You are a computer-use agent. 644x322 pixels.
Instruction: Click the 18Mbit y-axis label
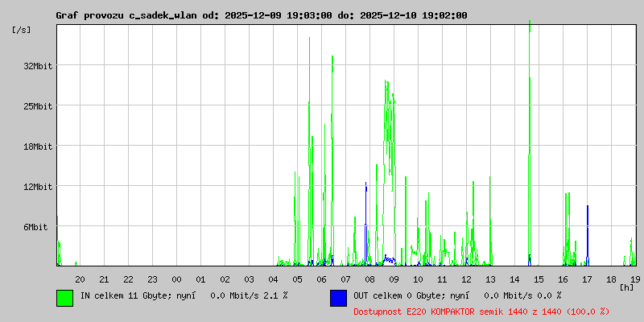(38, 147)
